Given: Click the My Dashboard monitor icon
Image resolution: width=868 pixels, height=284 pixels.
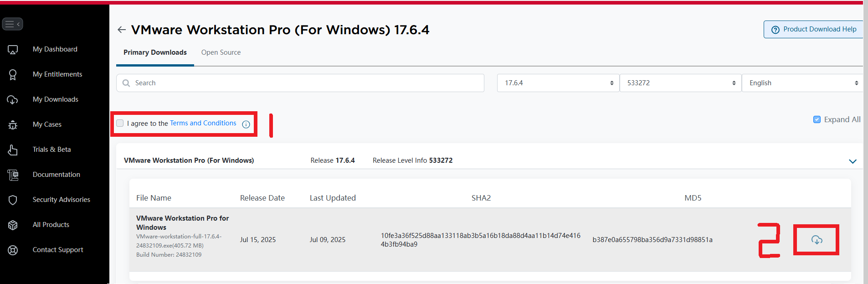Looking at the screenshot, I should pyautogui.click(x=13, y=50).
